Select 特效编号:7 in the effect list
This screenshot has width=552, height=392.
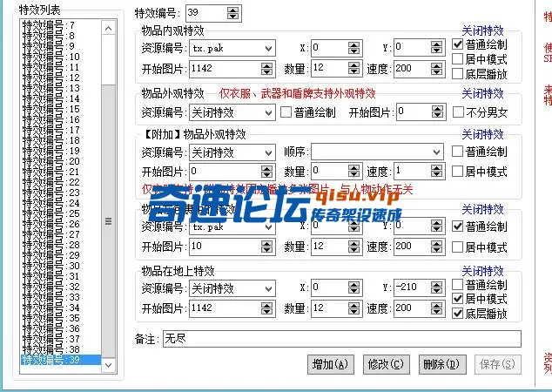click(x=61, y=25)
